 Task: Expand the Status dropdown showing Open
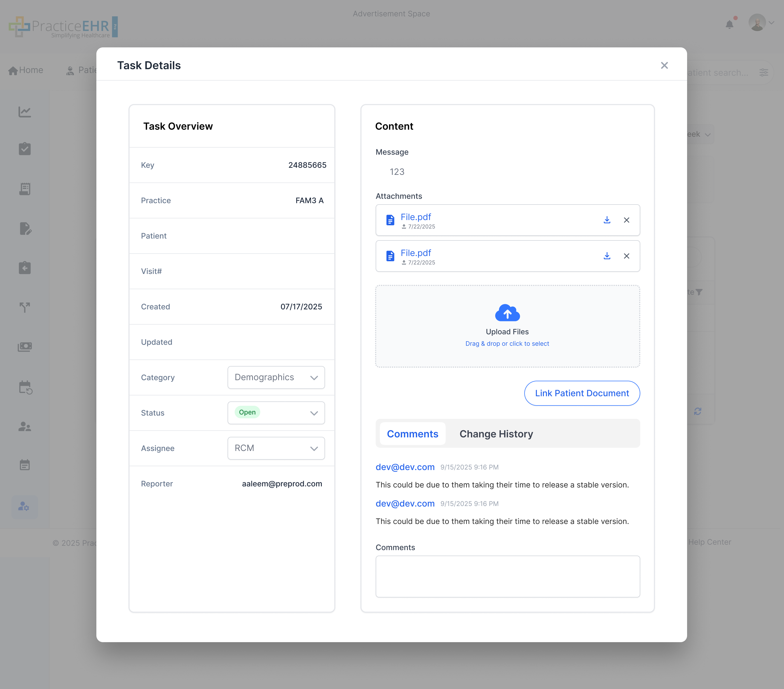276,413
